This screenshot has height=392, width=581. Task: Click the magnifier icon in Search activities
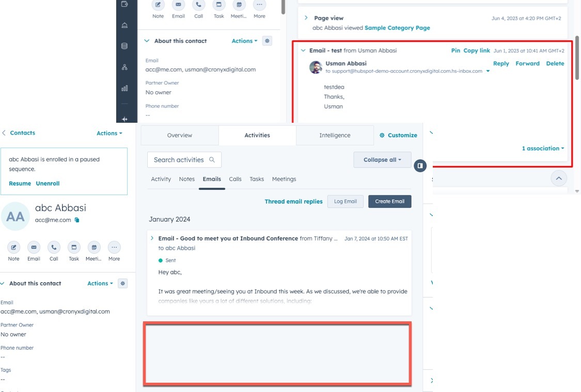212,160
